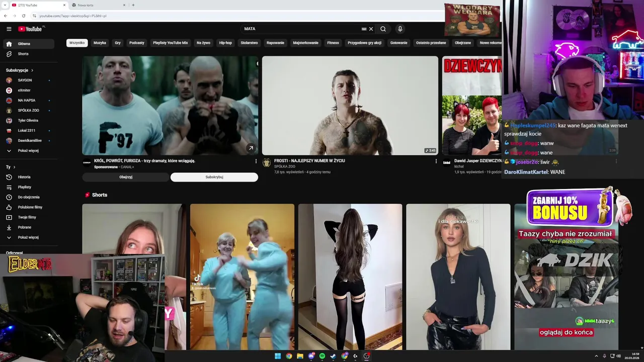Clear the MATA search query
Viewport: 644px width, 362px height.
(371, 29)
